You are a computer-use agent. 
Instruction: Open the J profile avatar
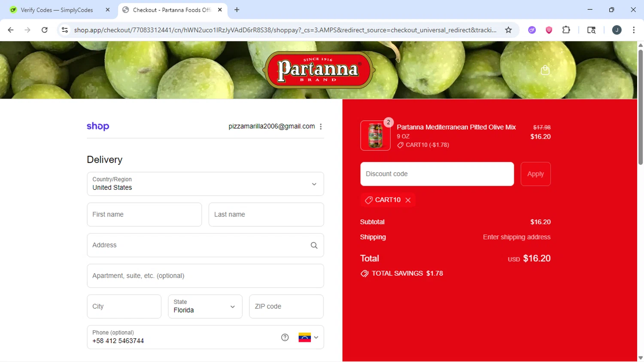tap(617, 30)
